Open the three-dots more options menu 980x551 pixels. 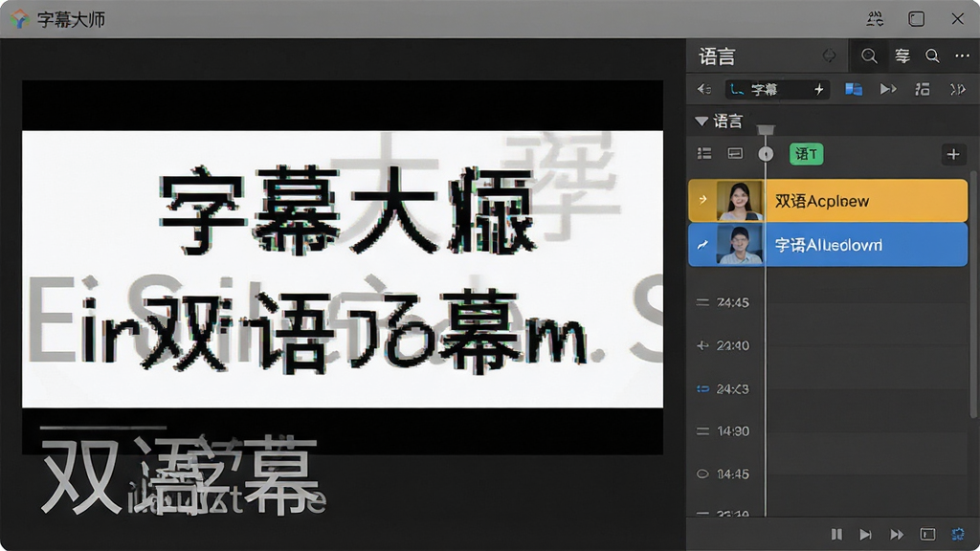point(962,56)
